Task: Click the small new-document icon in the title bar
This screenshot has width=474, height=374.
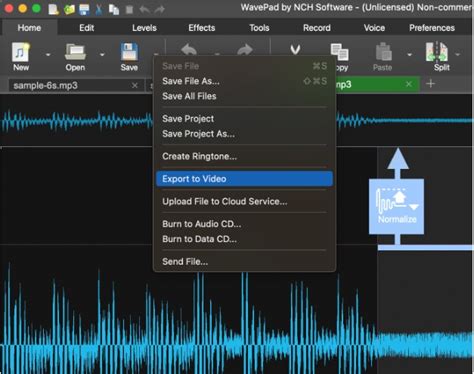Action: click(53, 9)
